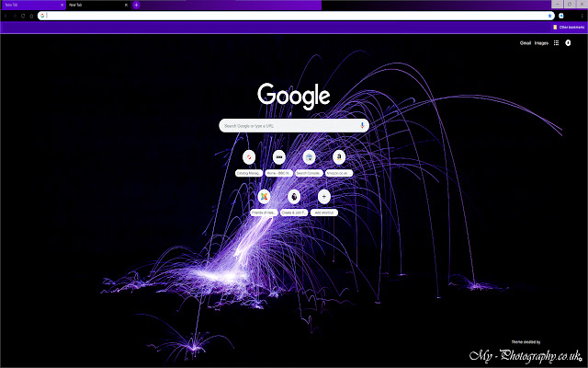Click into the Search Google or type a URL box

[294, 125]
